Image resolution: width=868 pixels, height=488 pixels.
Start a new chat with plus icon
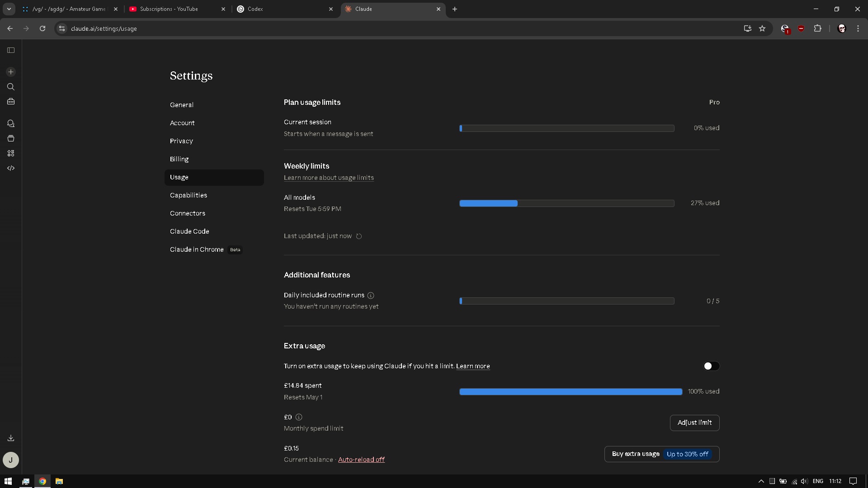pyautogui.click(x=11, y=72)
